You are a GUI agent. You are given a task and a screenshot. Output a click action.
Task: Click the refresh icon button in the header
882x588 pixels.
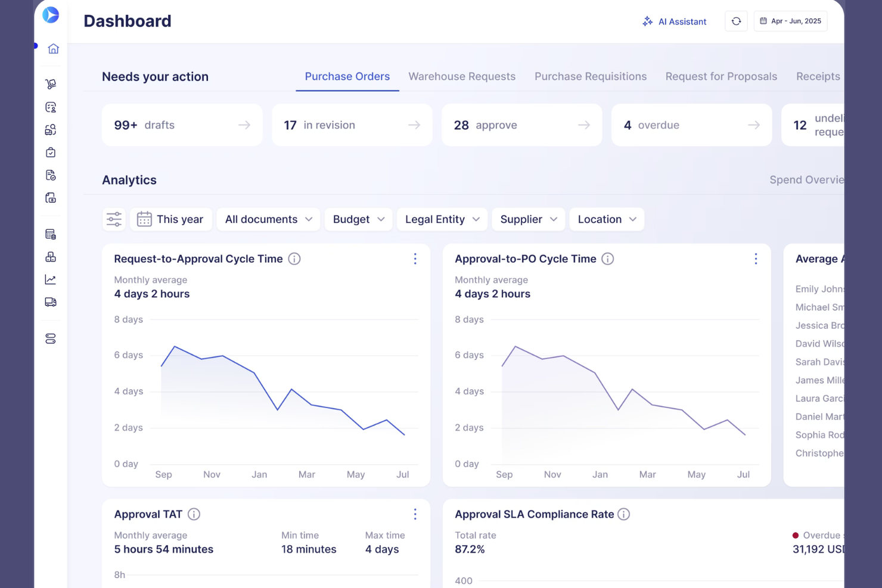[736, 21]
